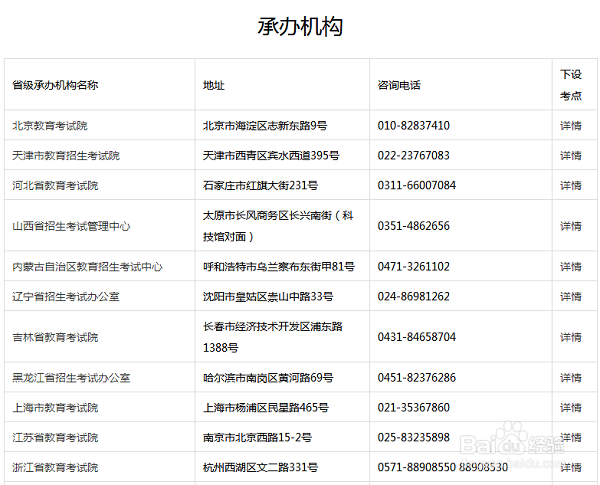This screenshot has width=600, height=485.
Task: Click address 石家庄市红旗大街231号
Action: pyautogui.click(x=260, y=185)
